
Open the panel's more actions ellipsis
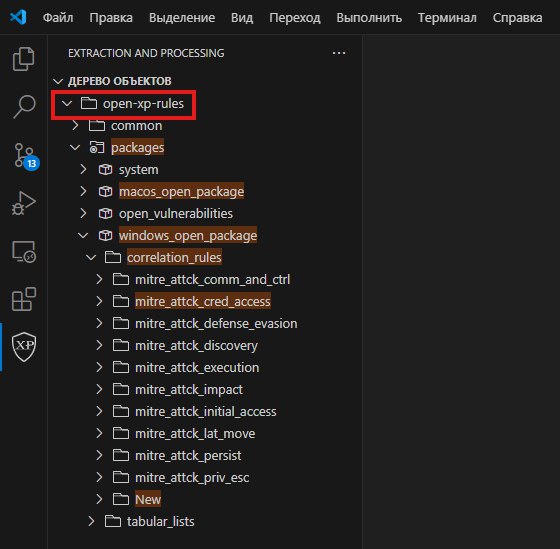click(x=339, y=53)
